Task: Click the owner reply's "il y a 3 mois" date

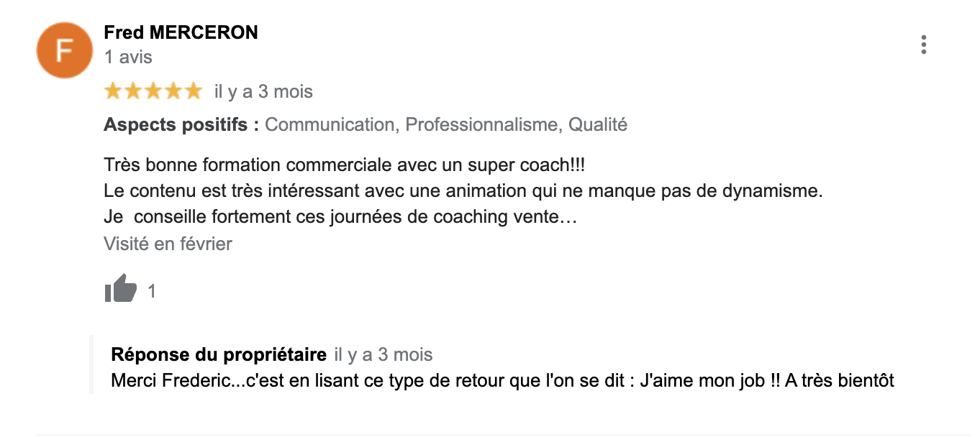Action: pos(384,354)
